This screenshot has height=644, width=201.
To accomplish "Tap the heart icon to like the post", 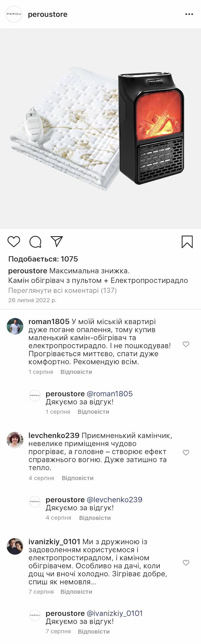I will pyautogui.click(x=14, y=242).
